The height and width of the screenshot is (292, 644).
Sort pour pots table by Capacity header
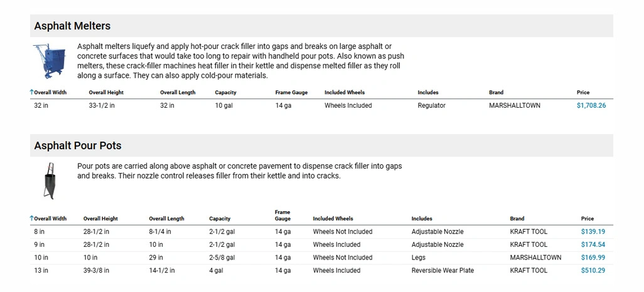220,219
